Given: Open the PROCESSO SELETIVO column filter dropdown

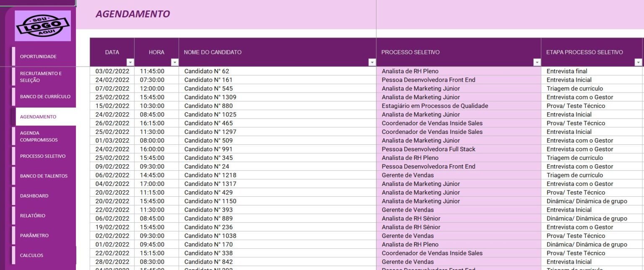Looking at the screenshot, I should [x=537, y=62].
